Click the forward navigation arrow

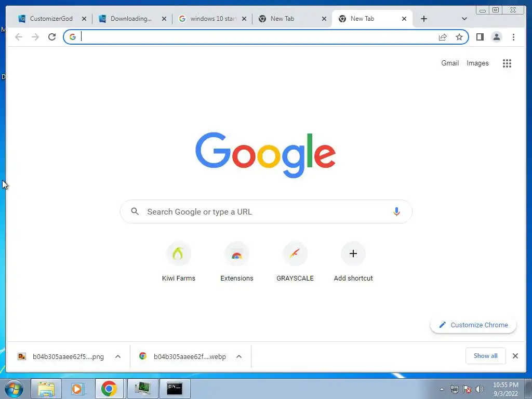tap(35, 37)
